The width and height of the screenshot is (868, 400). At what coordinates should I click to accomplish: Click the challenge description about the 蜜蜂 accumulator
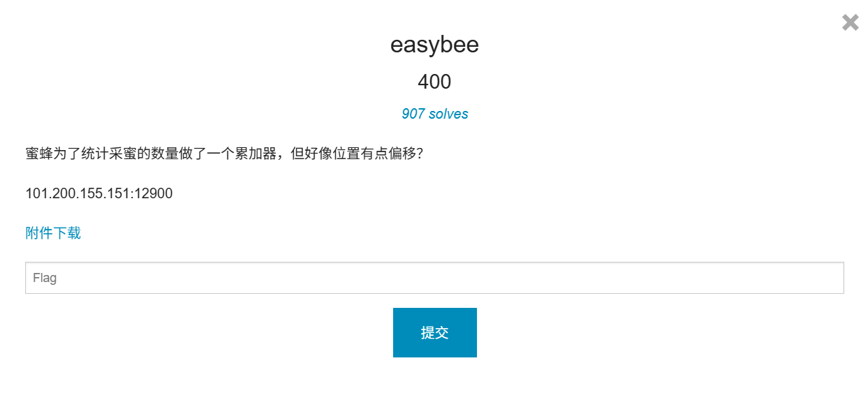point(224,154)
